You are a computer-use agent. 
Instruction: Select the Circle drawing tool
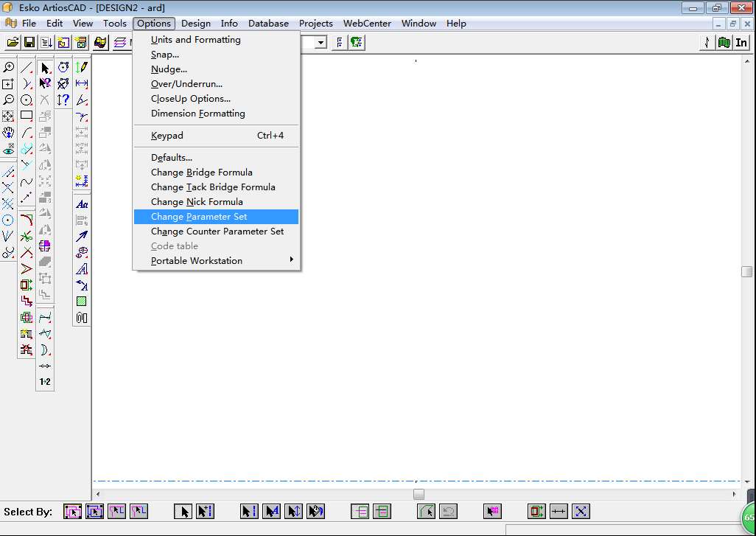click(x=27, y=100)
